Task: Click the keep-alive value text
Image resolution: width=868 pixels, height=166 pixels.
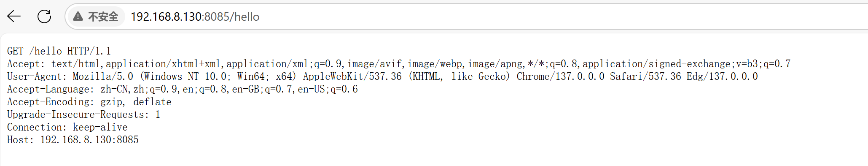Action: point(100,127)
